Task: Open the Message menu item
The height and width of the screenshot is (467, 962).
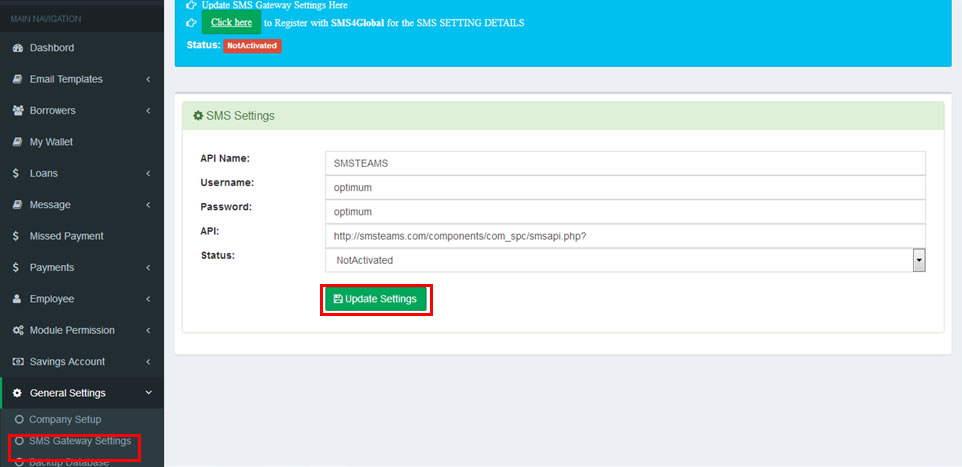Action: [50, 205]
